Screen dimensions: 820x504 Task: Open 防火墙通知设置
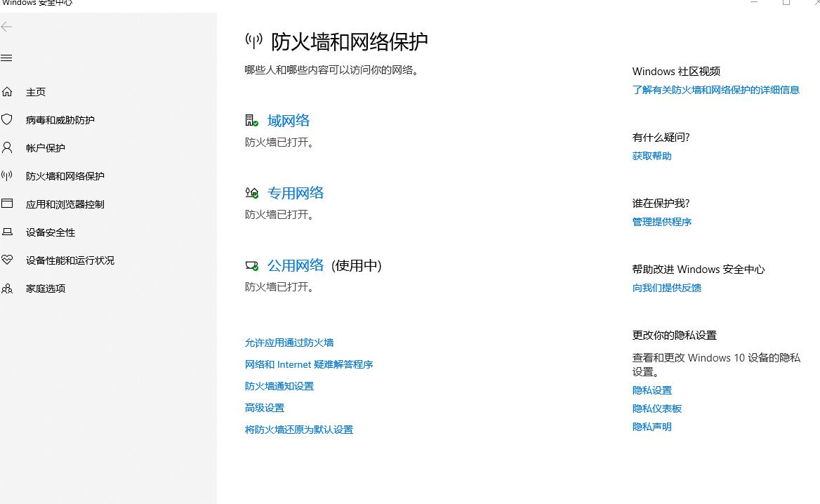click(279, 386)
